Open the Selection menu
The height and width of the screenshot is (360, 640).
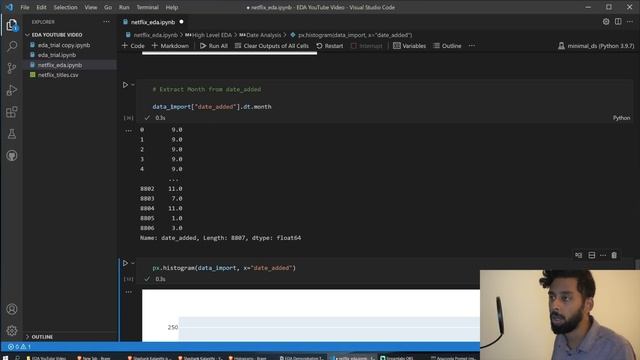[65, 7]
